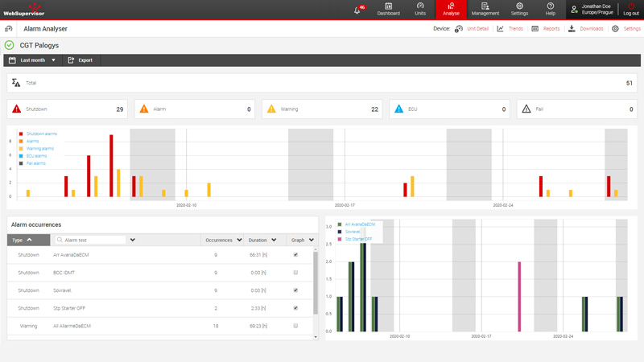The height and width of the screenshot is (362, 644).
Task: Click the Alarm Analyser settings gear icon
Action: (x=616, y=29)
